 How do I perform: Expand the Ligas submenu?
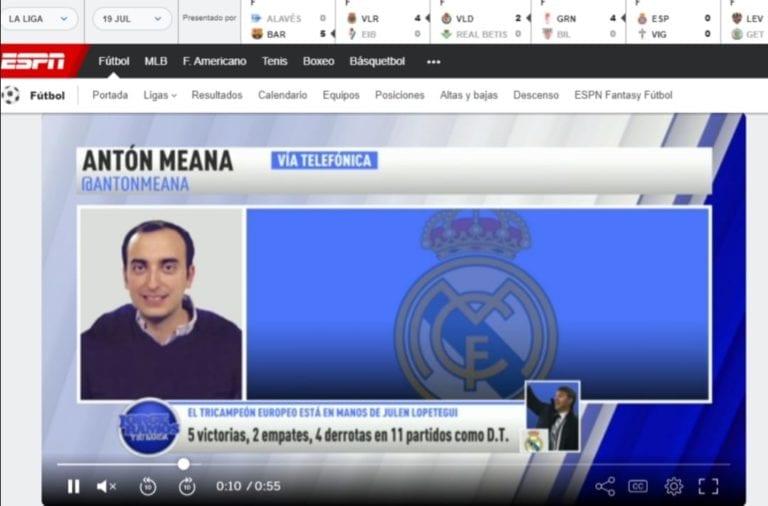tap(159, 95)
